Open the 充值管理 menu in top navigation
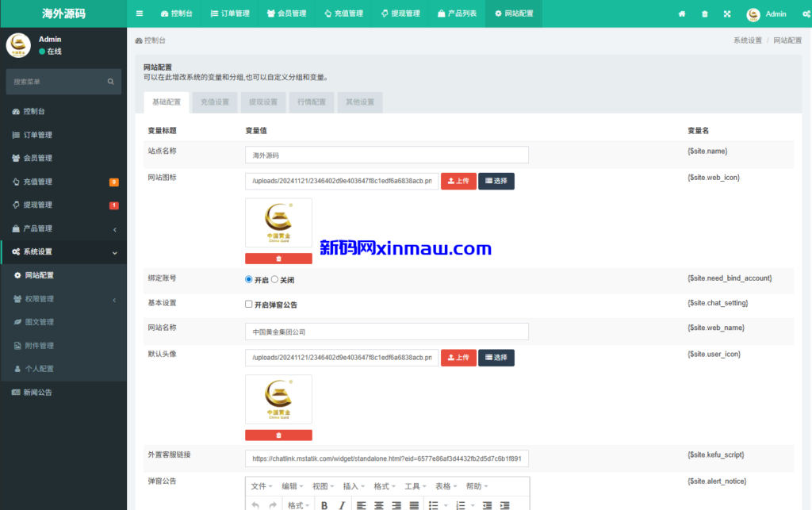Image resolution: width=812 pixels, height=510 pixels. [x=343, y=13]
